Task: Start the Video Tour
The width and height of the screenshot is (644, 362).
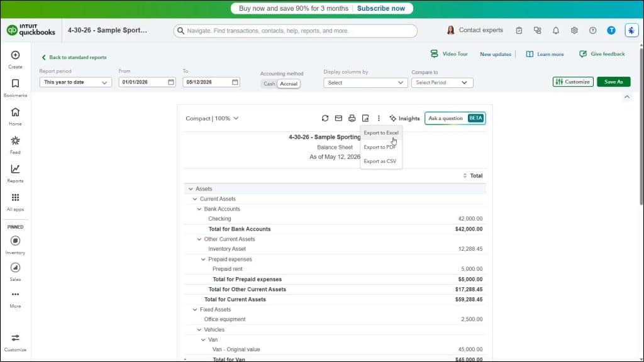Action: tap(449, 54)
